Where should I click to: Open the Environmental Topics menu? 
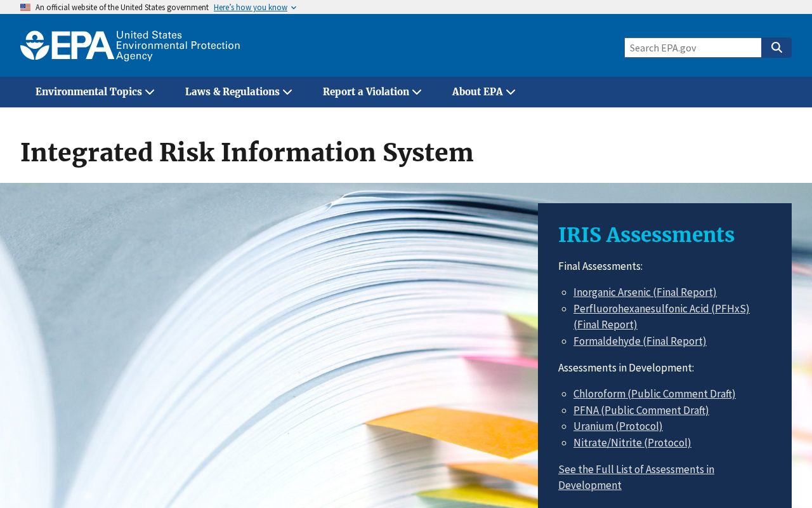(95, 92)
